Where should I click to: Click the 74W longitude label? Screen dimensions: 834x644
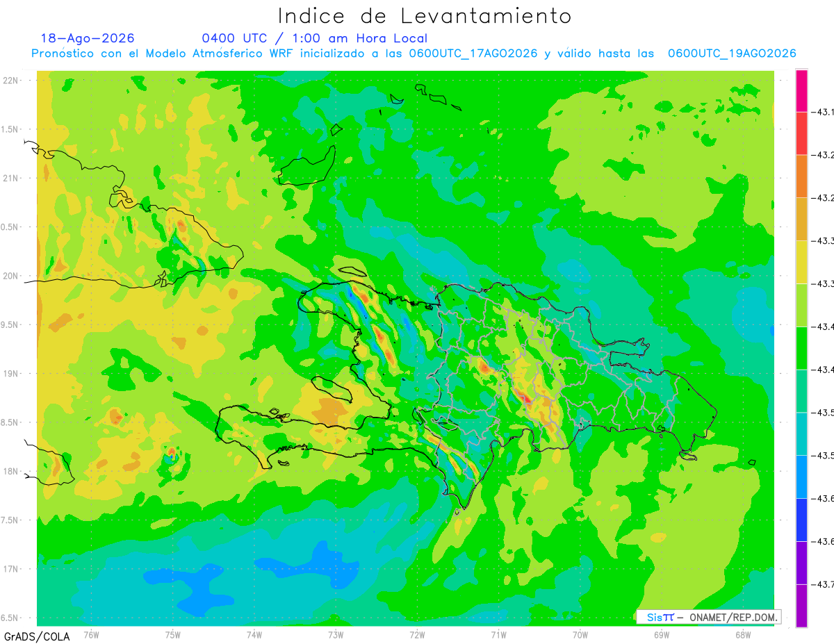coord(254,635)
